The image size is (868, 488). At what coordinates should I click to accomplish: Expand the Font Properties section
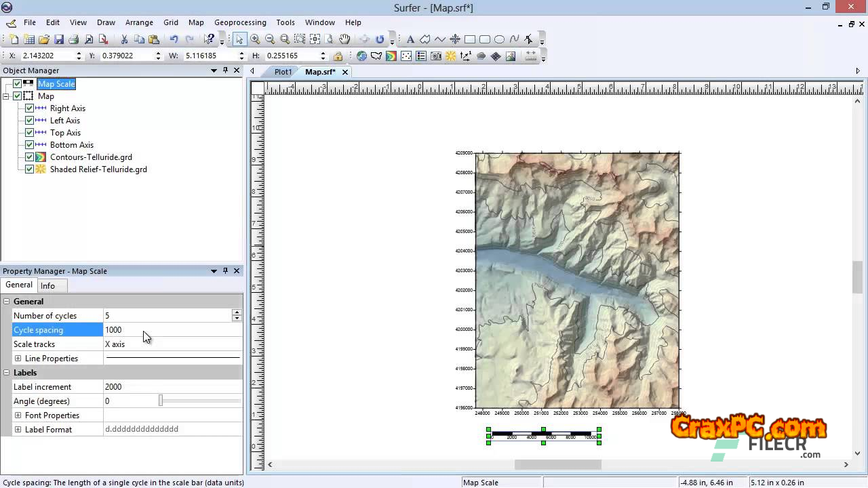pos(18,415)
